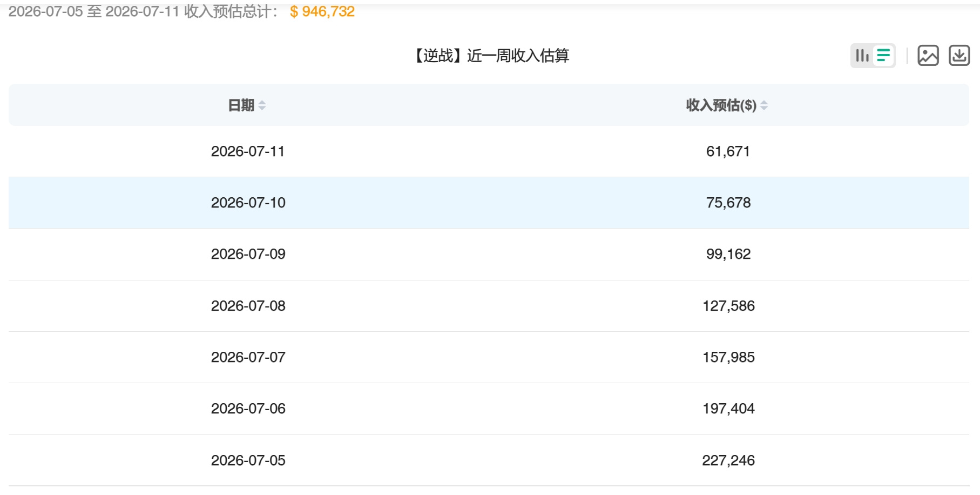Switch to table list view
The height and width of the screenshot is (495, 980).
884,56
